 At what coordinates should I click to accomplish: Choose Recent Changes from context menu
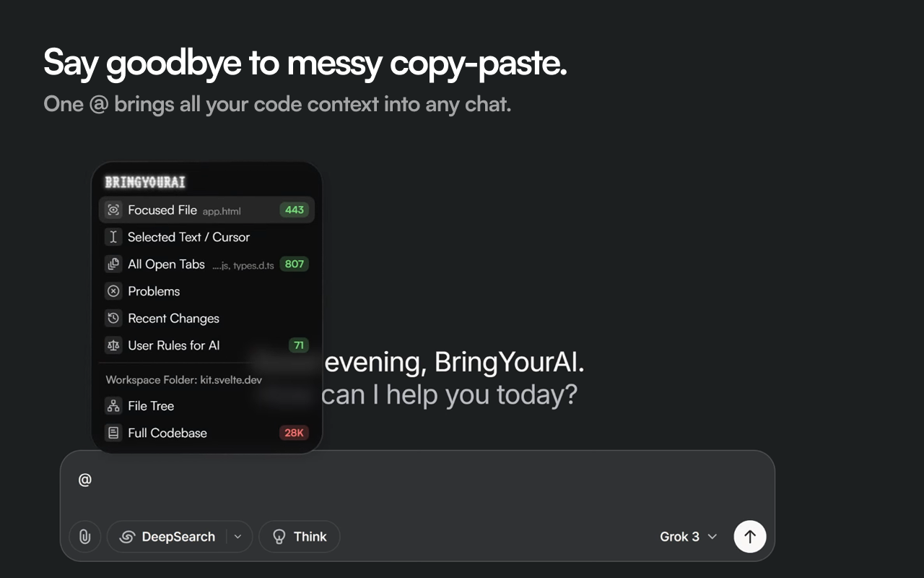point(206,319)
